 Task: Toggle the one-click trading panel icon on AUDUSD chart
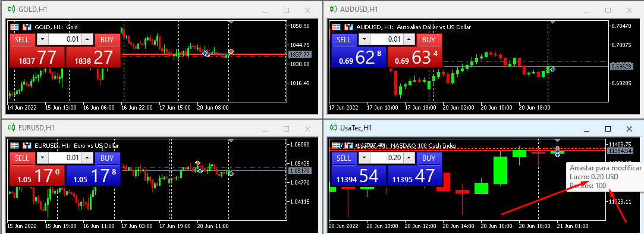click(x=337, y=27)
